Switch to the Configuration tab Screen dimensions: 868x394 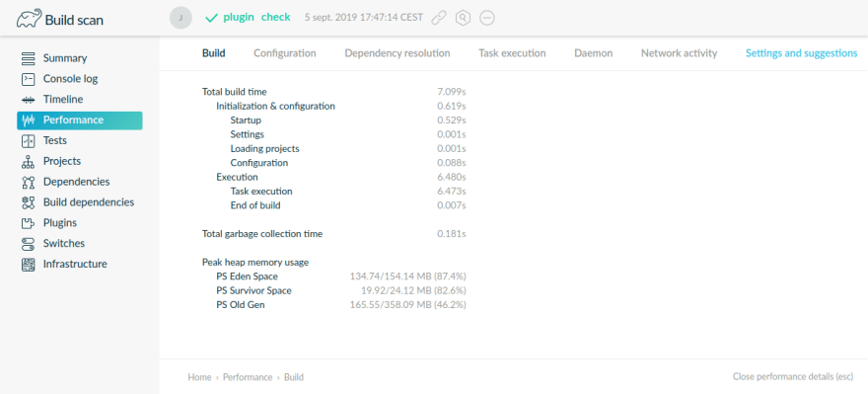284,53
